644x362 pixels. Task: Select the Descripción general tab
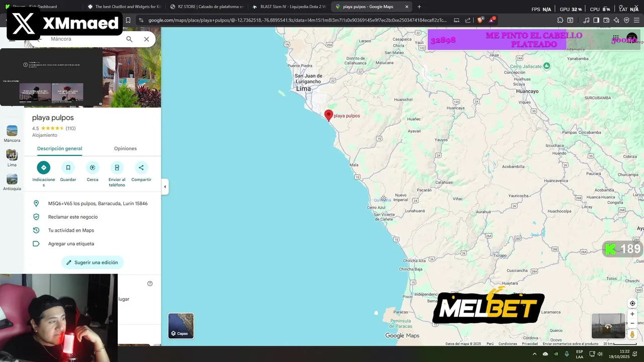(x=59, y=148)
